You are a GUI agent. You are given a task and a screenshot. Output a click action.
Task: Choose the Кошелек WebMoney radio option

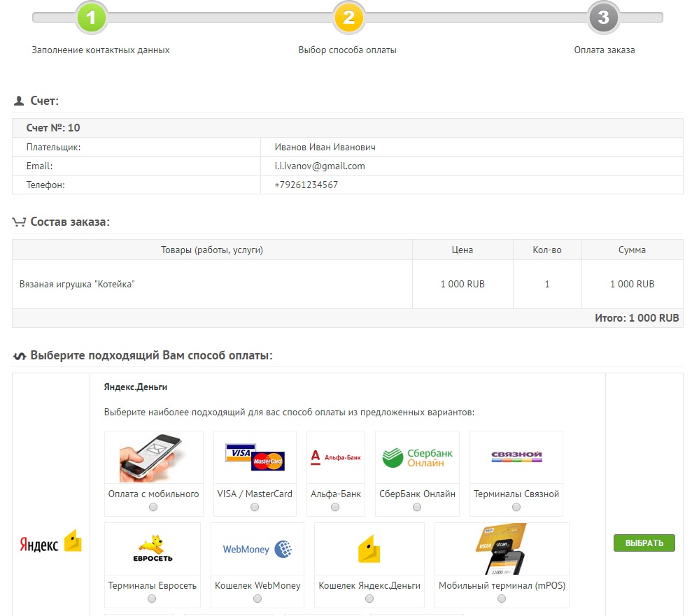(257, 599)
